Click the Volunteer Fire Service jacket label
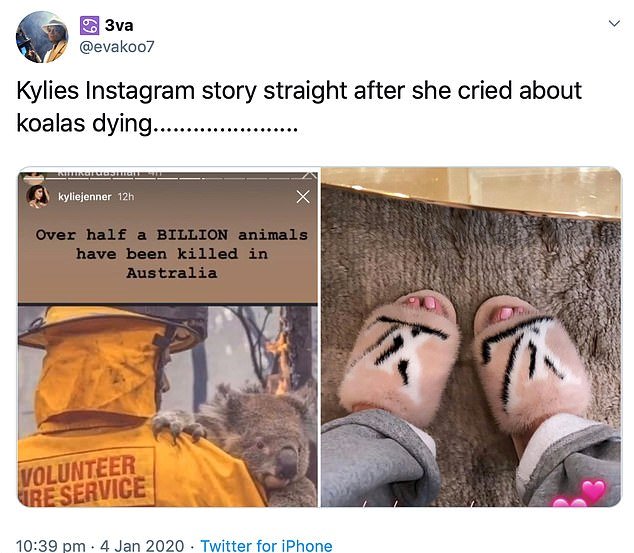Image resolution: width=634 pixels, height=553 pixels. click(83, 481)
